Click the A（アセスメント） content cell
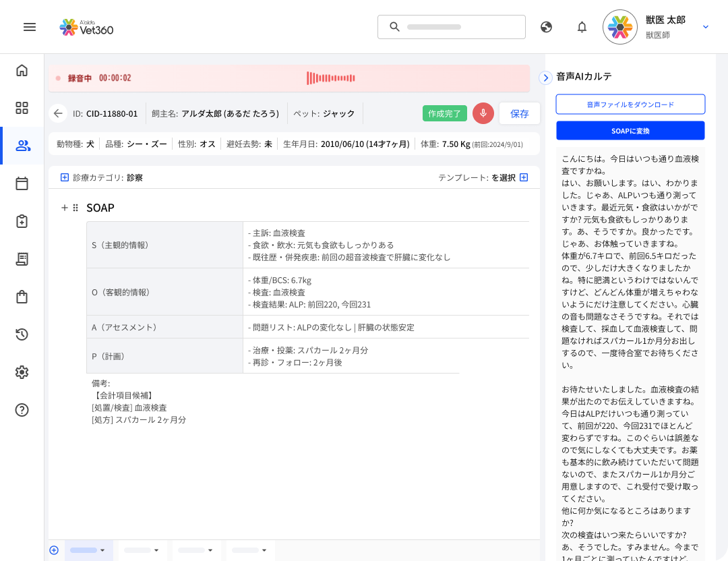Image resolution: width=728 pixels, height=561 pixels. click(x=386, y=327)
